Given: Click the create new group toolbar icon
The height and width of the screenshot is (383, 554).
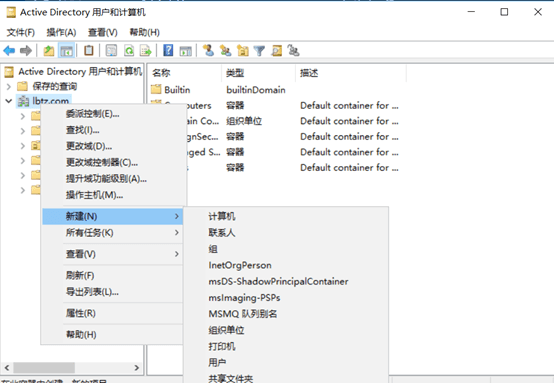Looking at the screenshot, I should pyautogui.click(x=225, y=51).
